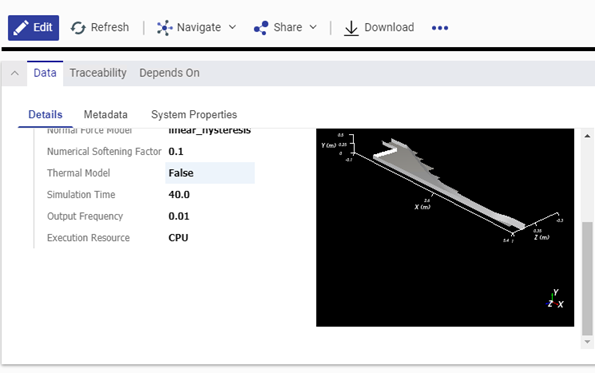Switch to the Data tab
The image size is (595, 373).
[45, 73]
